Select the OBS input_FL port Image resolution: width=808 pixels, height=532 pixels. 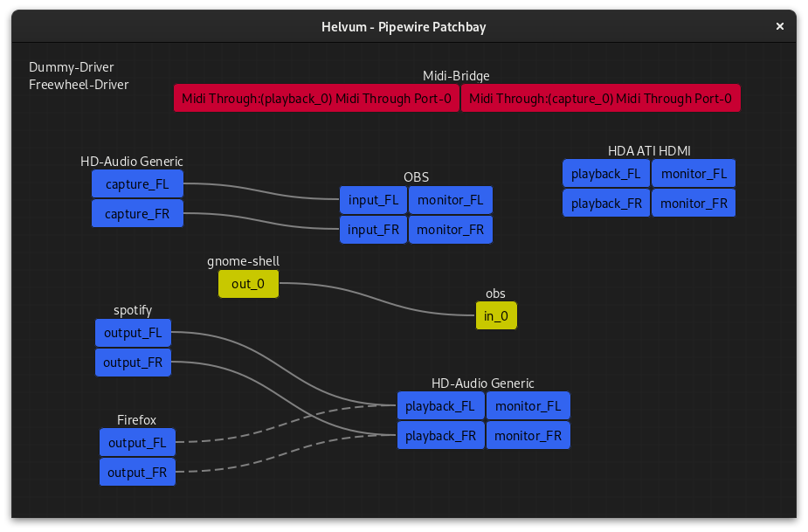pyautogui.click(x=373, y=200)
